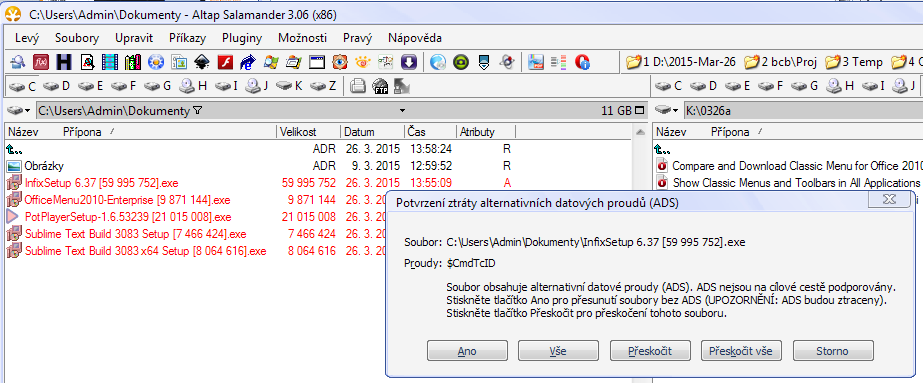Launch the purple download arrow icon
Screen dimensions: 923x383
click(x=409, y=62)
